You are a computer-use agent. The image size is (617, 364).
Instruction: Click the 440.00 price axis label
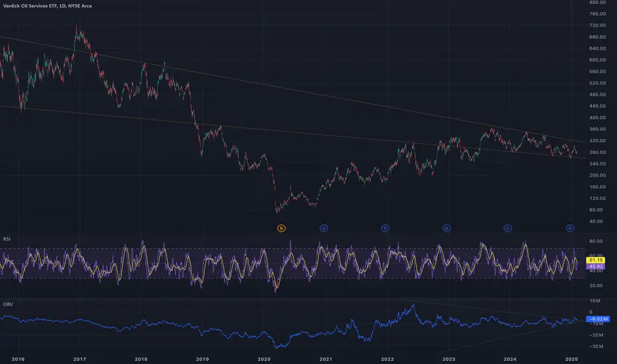597,106
